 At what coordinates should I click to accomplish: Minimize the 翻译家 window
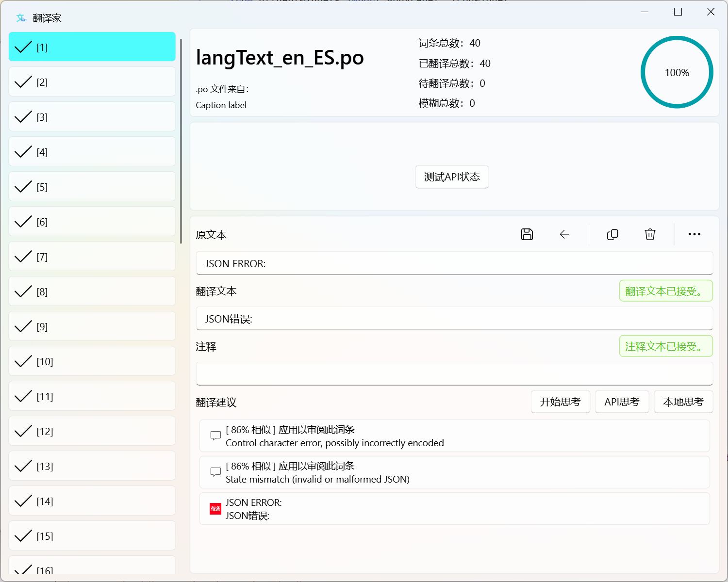[x=645, y=12]
